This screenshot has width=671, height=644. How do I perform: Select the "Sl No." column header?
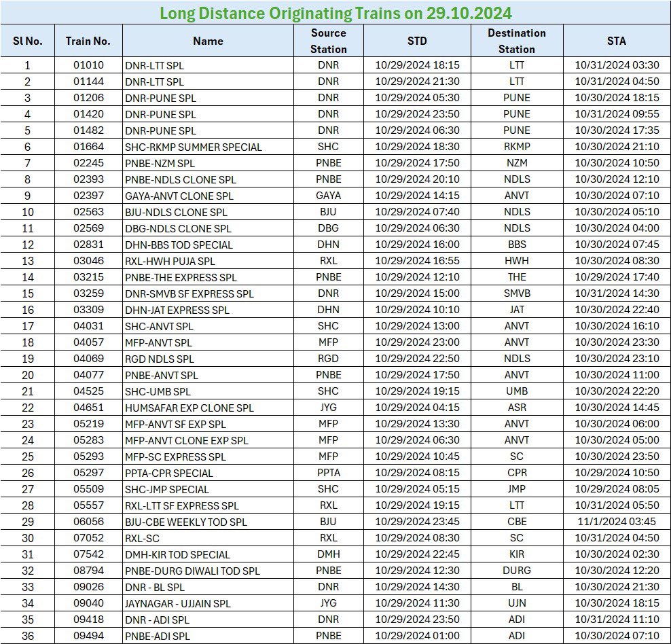click(28, 41)
